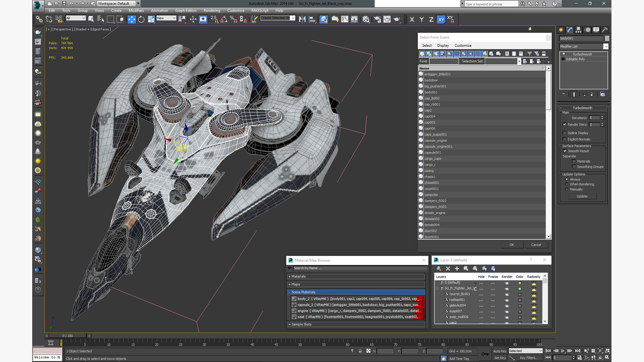Open Graph Editors menu
The height and width of the screenshot is (362, 644).
click(x=186, y=10)
